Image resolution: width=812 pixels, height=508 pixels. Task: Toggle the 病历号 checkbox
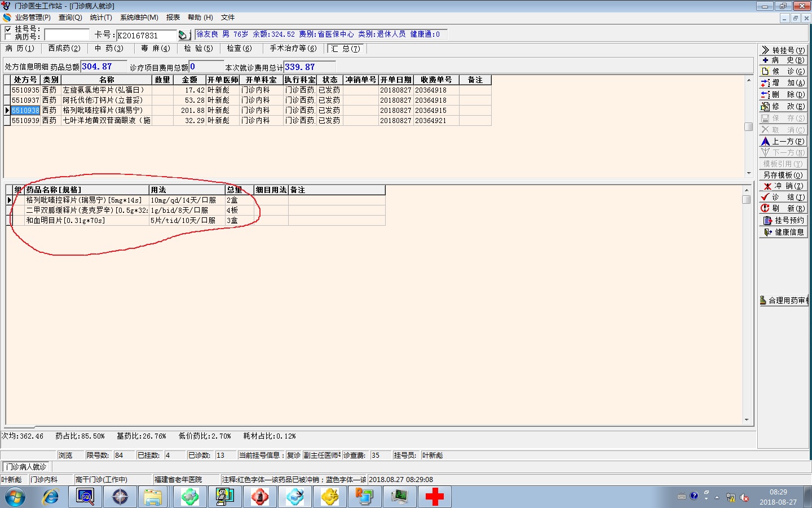8,37
